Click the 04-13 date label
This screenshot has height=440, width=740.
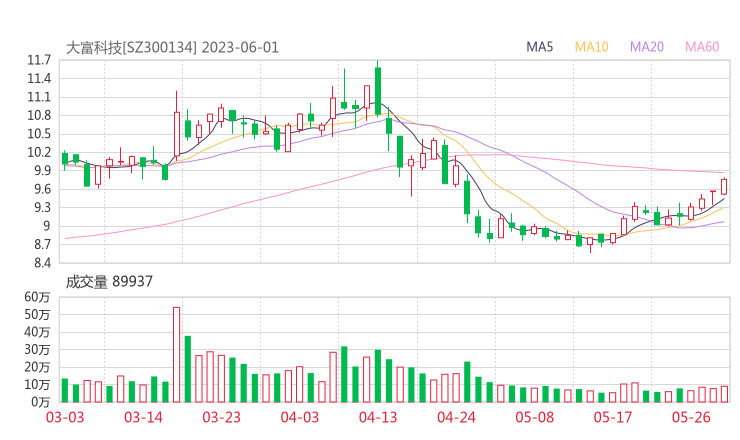pyautogui.click(x=378, y=417)
